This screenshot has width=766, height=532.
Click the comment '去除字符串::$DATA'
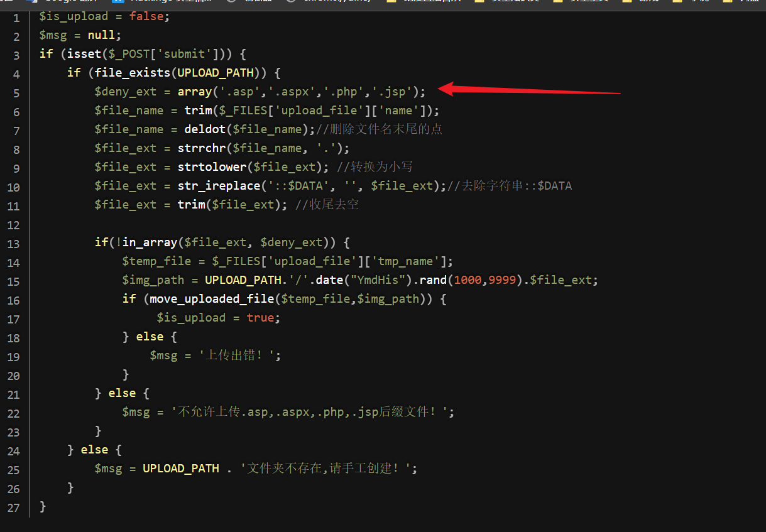[517, 186]
